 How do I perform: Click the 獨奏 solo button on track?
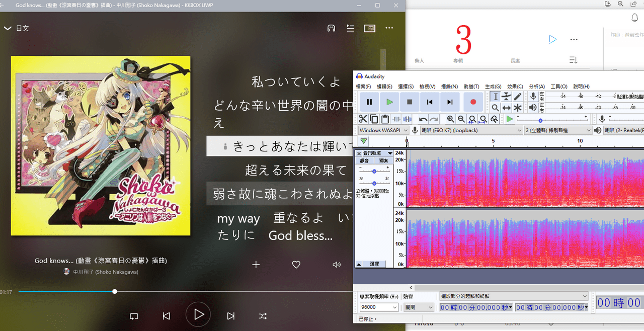pos(383,160)
